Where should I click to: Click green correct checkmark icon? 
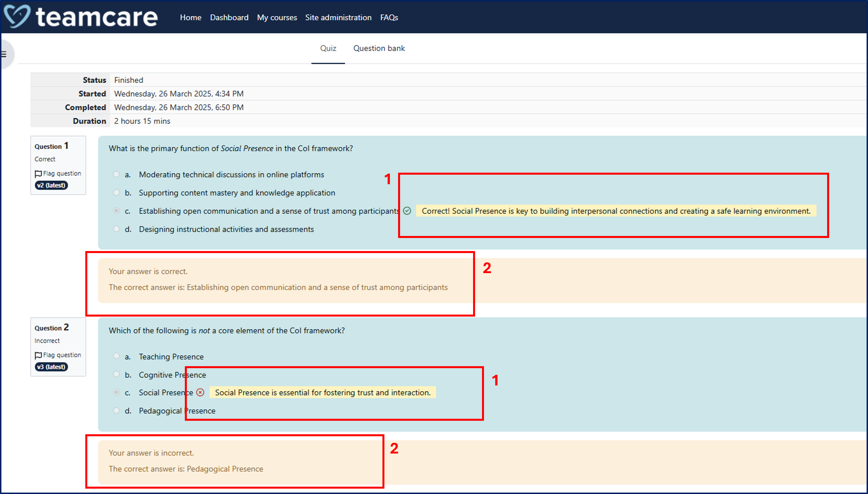point(407,211)
